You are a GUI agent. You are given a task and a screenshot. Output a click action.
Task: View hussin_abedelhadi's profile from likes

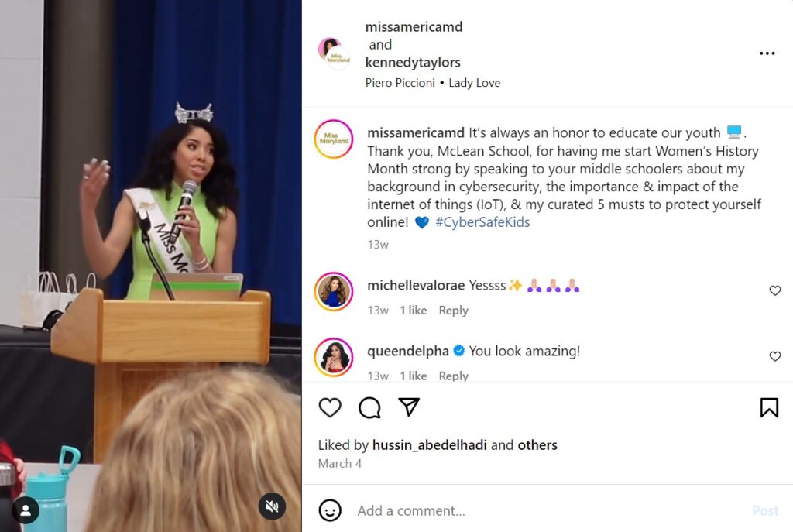pos(429,445)
